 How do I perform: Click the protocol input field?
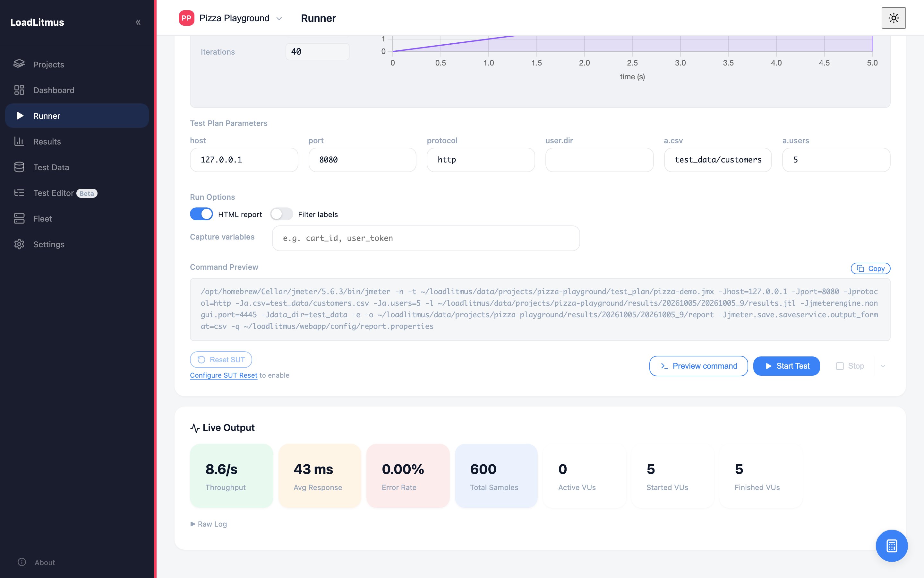point(481,160)
